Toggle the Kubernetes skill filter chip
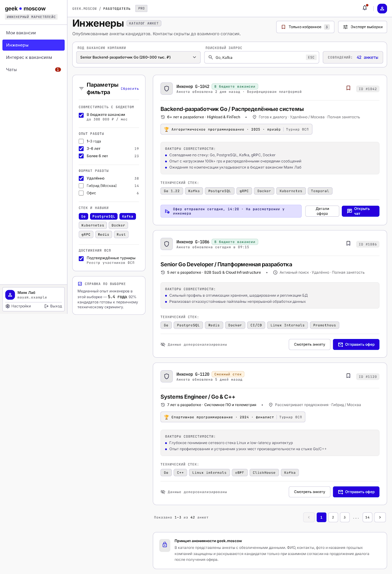 [93, 225]
